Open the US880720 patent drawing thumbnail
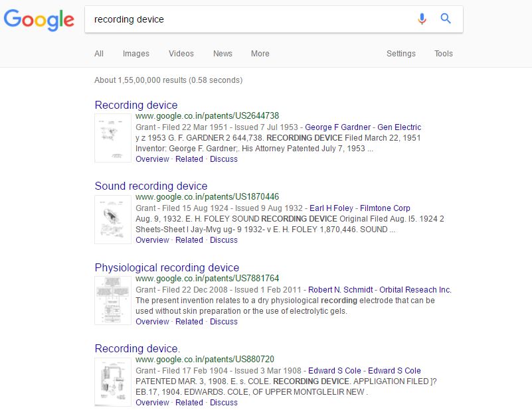 [113, 381]
